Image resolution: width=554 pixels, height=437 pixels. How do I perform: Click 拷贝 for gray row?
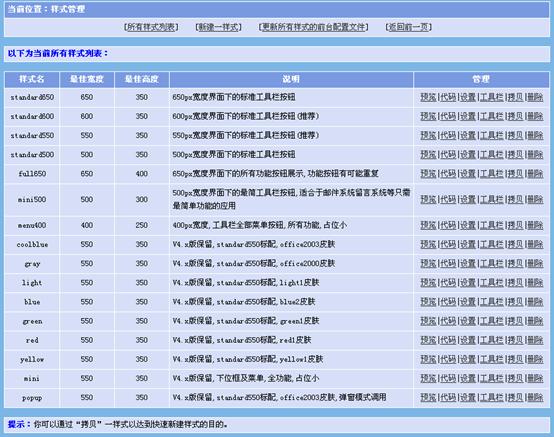click(515, 263)
